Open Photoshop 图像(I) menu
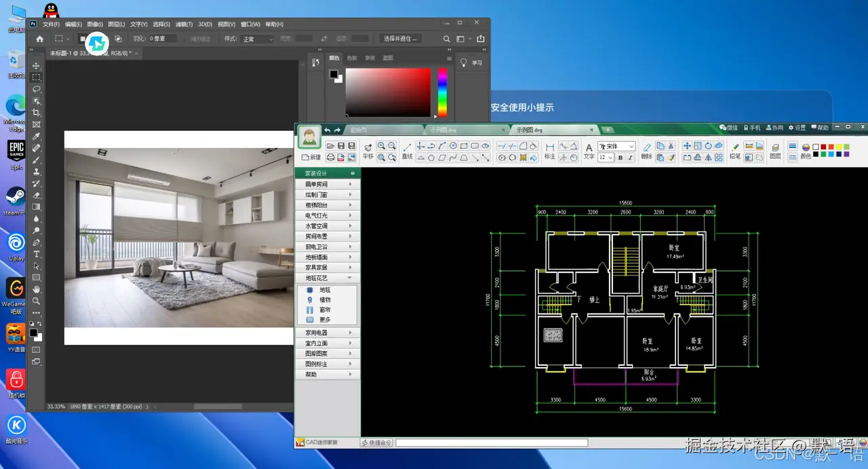 click(x=95, y=24)
